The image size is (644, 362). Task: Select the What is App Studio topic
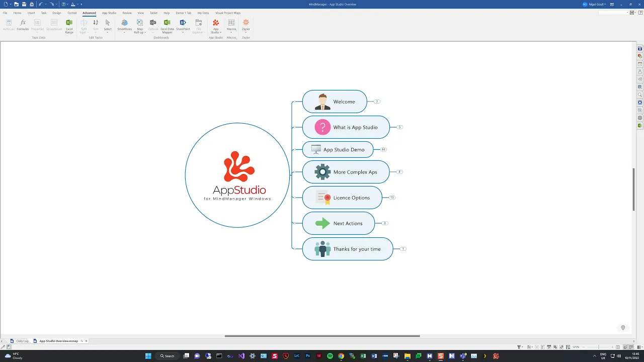pyautogui.click(x=346, y=127)
